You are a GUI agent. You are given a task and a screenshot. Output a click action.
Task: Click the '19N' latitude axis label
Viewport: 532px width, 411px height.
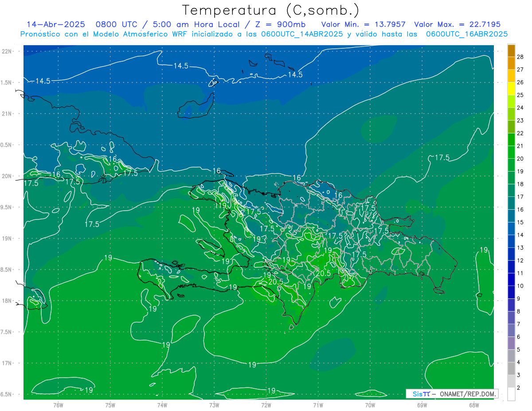click(7, 239)
